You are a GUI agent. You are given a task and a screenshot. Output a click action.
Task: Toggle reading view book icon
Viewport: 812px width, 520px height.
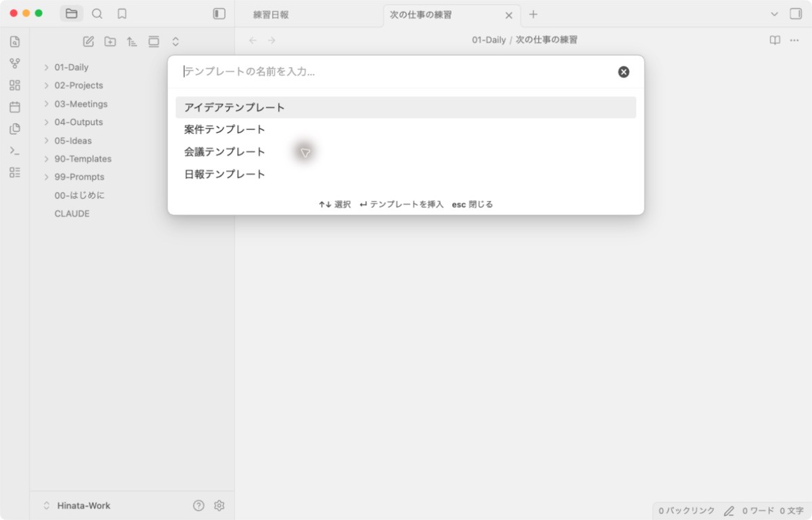(775, 40)
